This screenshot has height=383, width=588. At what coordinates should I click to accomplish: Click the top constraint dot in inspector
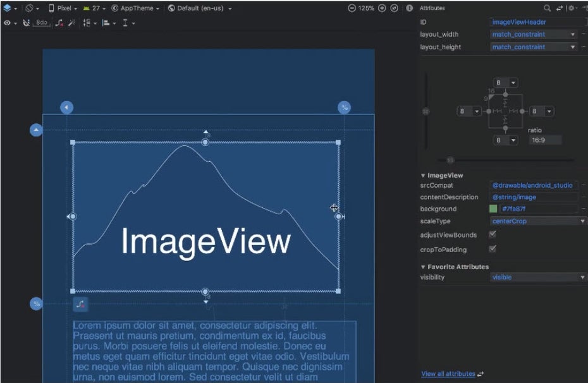point(506,94)
